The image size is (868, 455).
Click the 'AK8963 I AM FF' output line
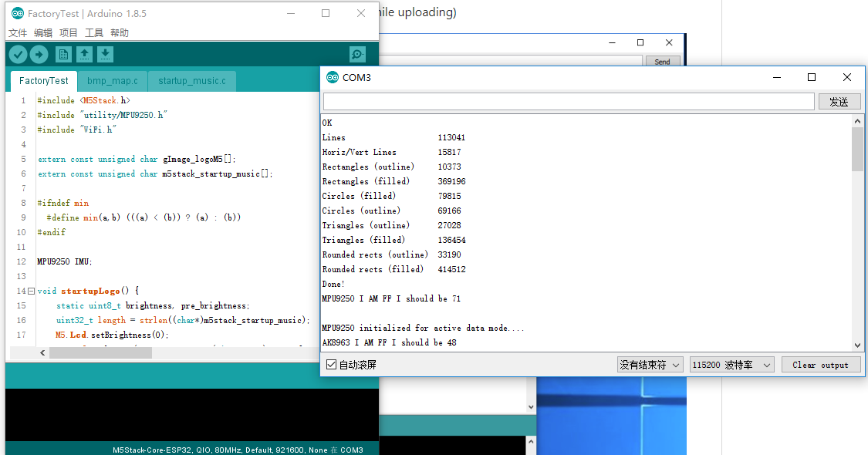[389, 342]
